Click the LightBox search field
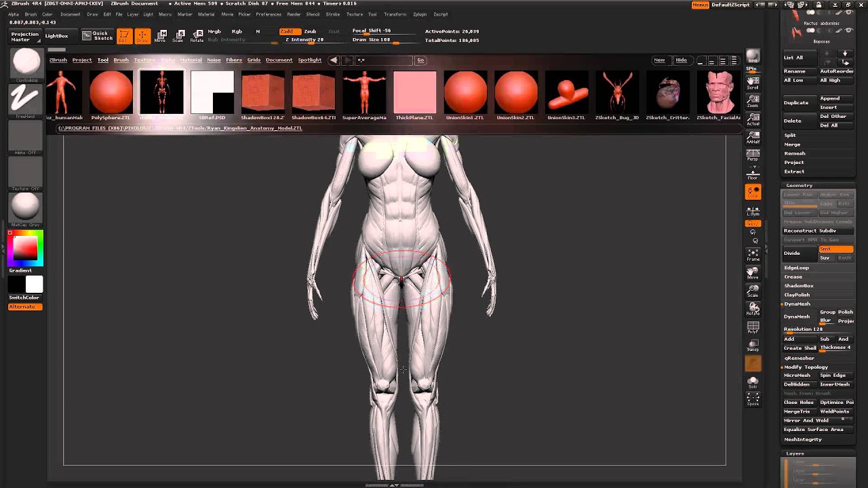Image resolution: width=868 pixels, height=488 pixels. (384, 60)
